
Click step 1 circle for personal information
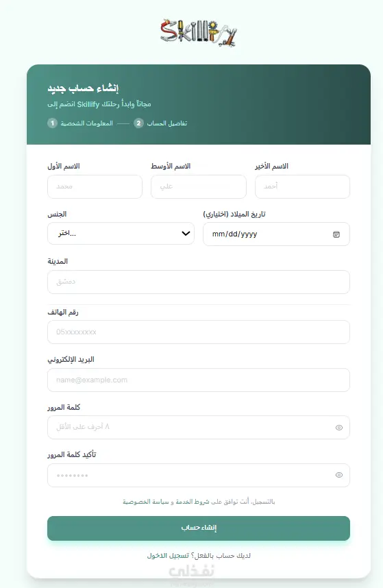(53, 123)
